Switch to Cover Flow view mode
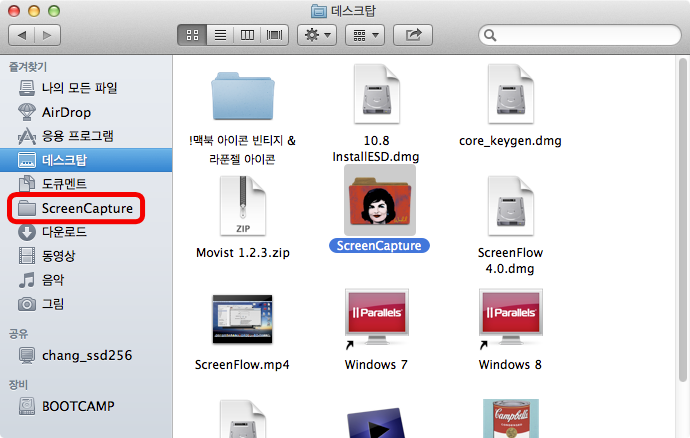690x438 pixels. tap(275, 35)
